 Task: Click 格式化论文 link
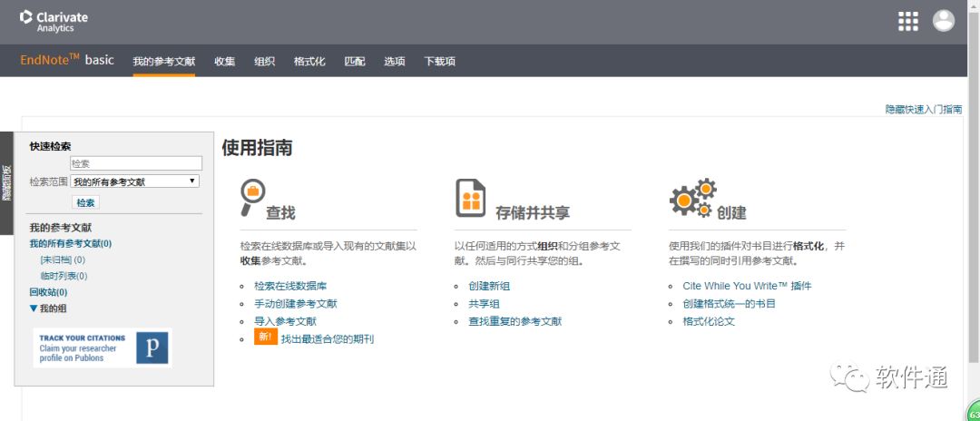coord(709,322)
